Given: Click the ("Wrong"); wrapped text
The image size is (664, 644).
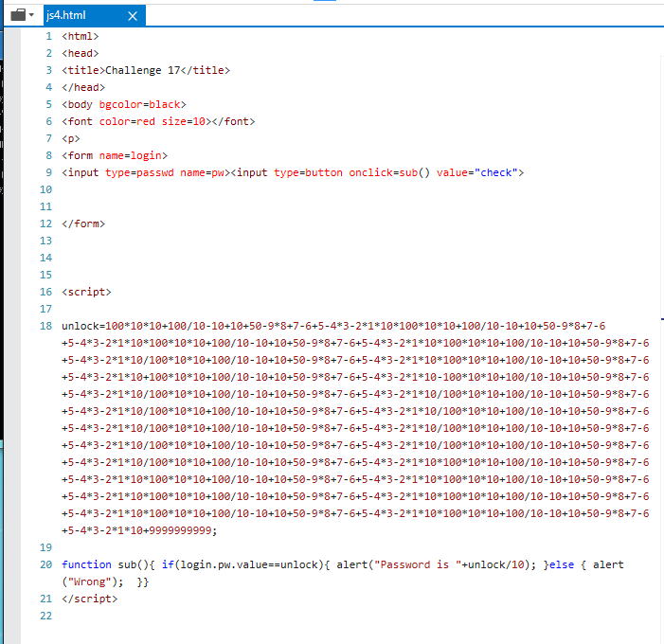Looking at the screenshot, I should click(92, 582).
